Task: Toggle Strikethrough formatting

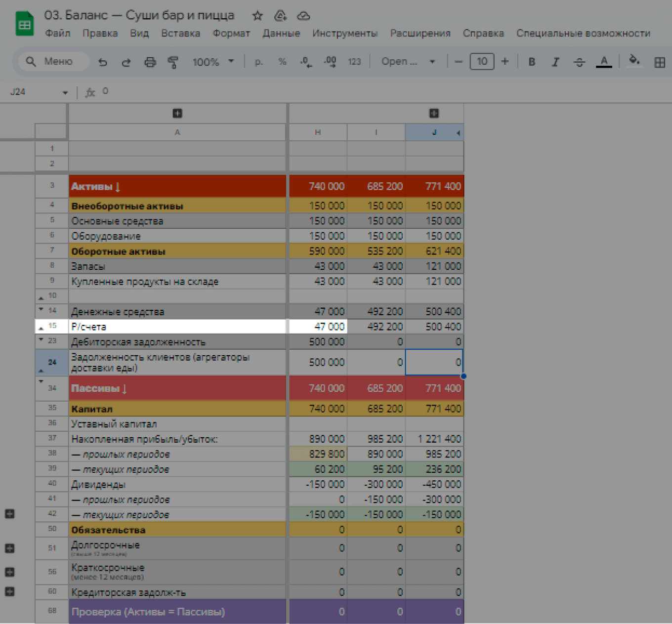Action: point(579,62)
